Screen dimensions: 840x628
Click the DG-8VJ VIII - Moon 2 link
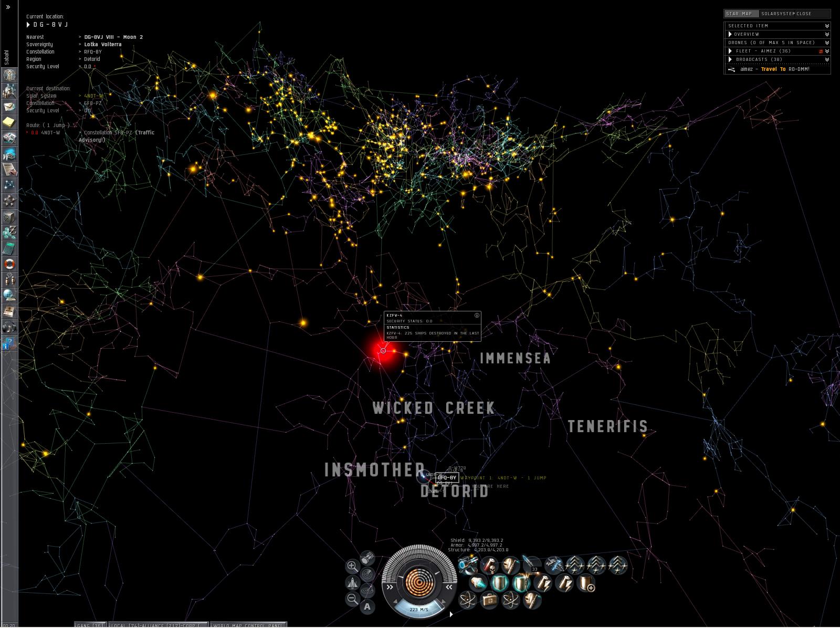coord(113,37)
